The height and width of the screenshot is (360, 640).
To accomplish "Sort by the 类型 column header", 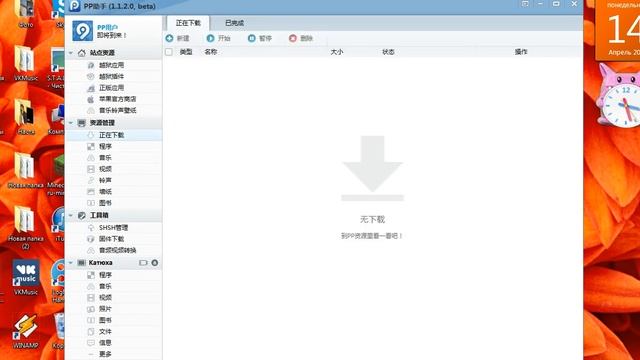I will pos(186,52).
